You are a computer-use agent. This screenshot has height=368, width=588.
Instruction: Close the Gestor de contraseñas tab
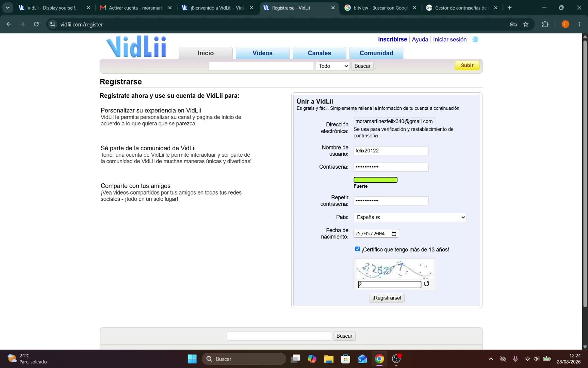(x=495, y=7)
